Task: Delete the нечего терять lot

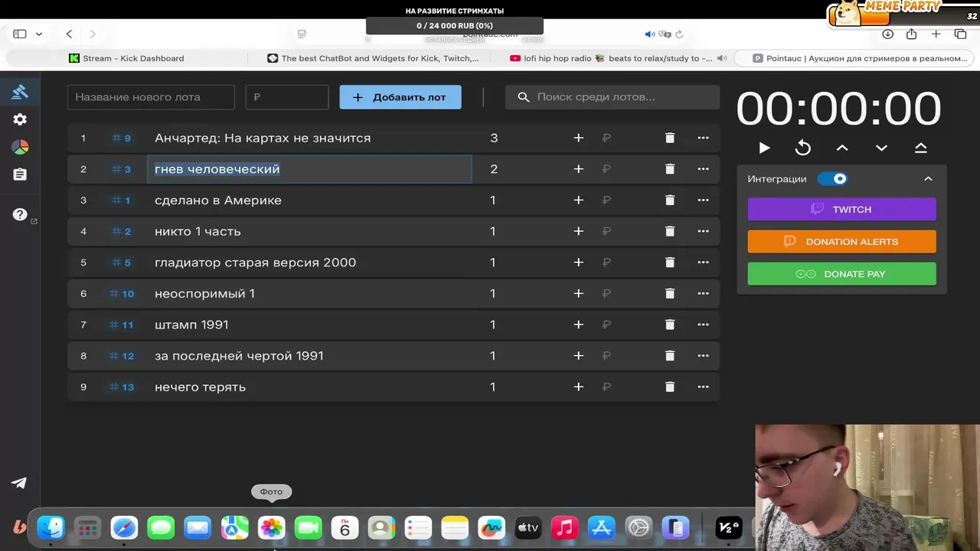Action: tap(670, 387)
